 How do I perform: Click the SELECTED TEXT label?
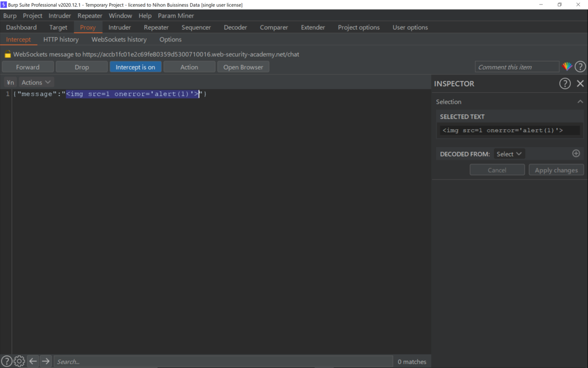[462, 117]
